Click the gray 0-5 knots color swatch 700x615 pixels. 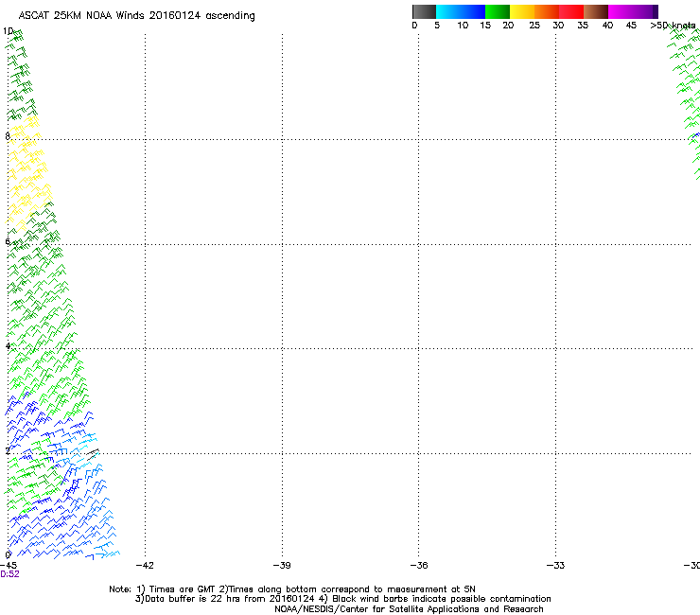[x=424, y=11]
